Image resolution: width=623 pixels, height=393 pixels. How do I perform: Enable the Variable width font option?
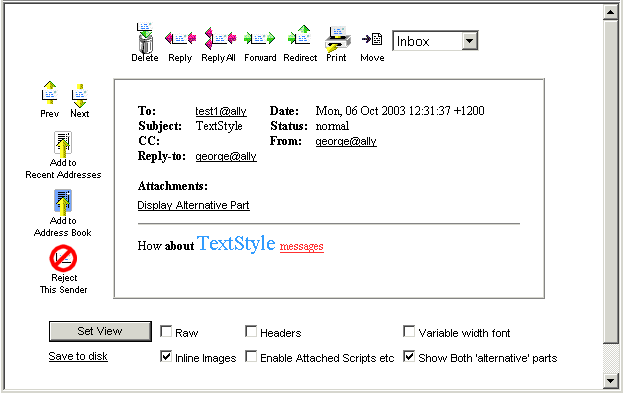tap(409, 331)
